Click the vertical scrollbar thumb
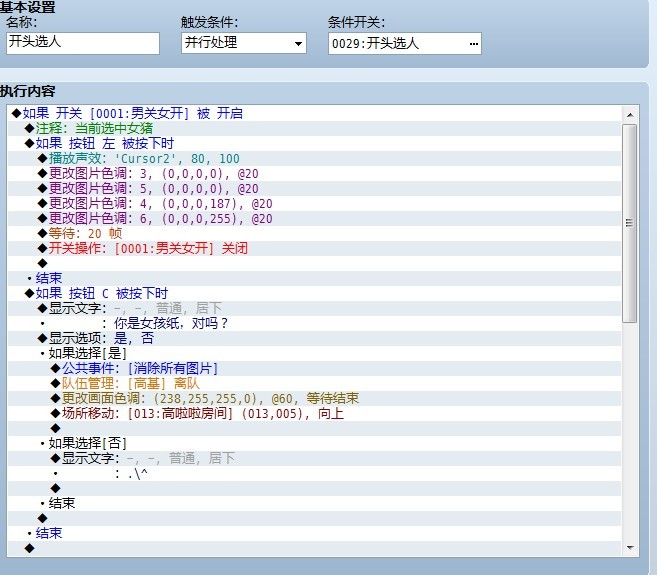Viewport: 657px width, 575px height. 629,223
